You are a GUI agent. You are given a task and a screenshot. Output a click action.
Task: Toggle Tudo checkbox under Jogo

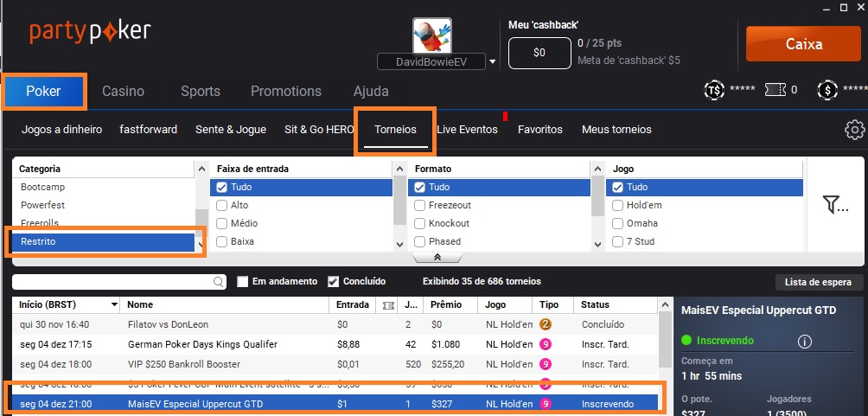pos(618,187)
